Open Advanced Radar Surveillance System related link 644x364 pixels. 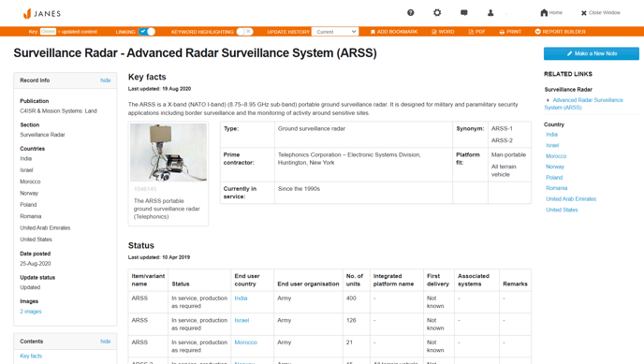(x=584, y=104)
